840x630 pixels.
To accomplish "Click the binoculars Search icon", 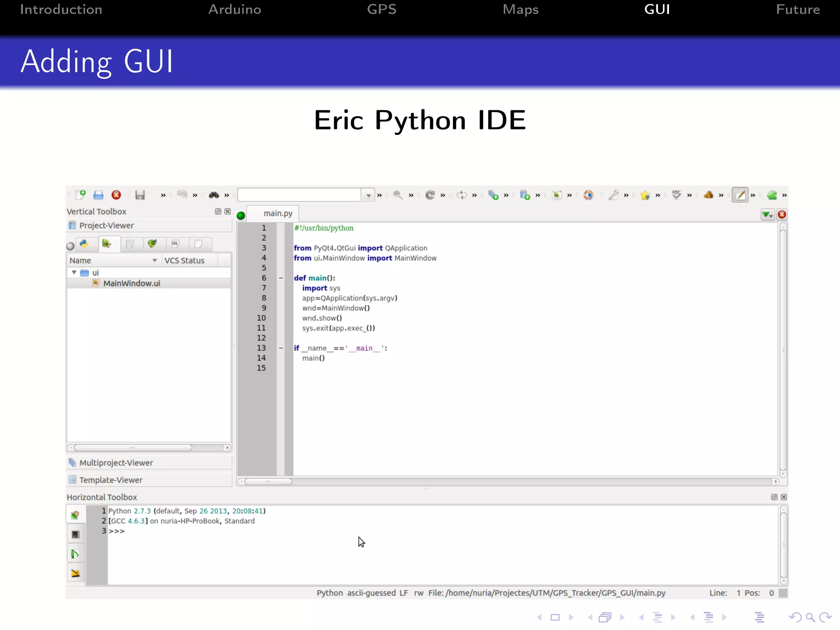I will 214,195.
